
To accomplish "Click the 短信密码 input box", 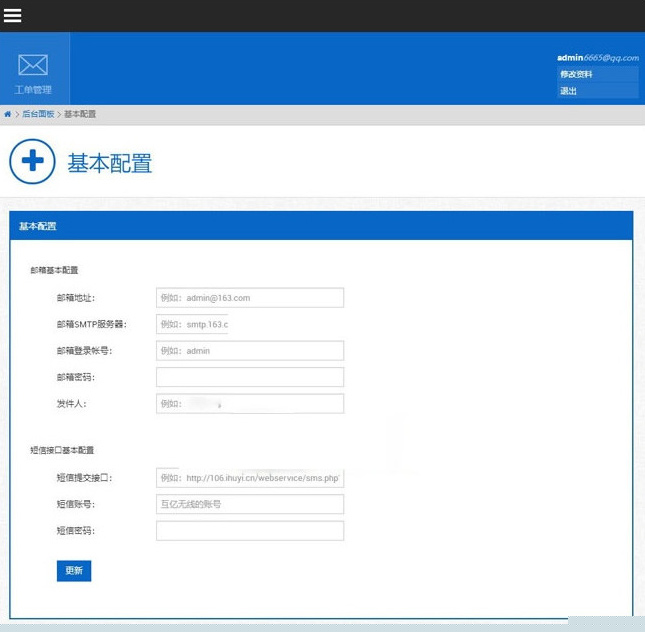I will coord(249,531).
